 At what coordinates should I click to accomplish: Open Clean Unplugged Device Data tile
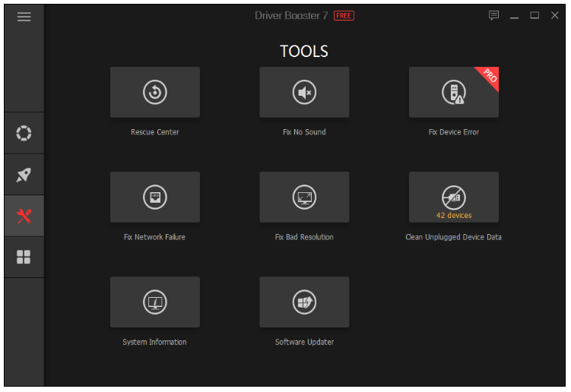[x=454, y=197]
